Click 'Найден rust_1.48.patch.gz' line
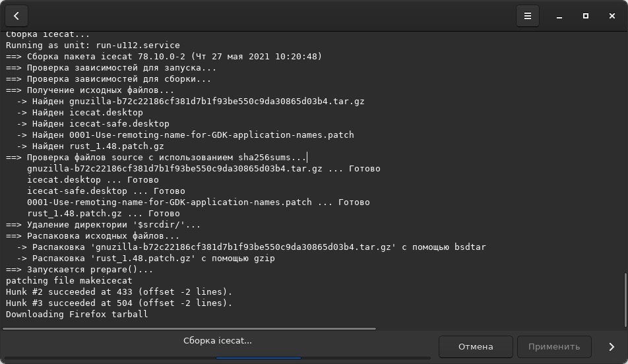Screen dimensions: 628x364 90,146
